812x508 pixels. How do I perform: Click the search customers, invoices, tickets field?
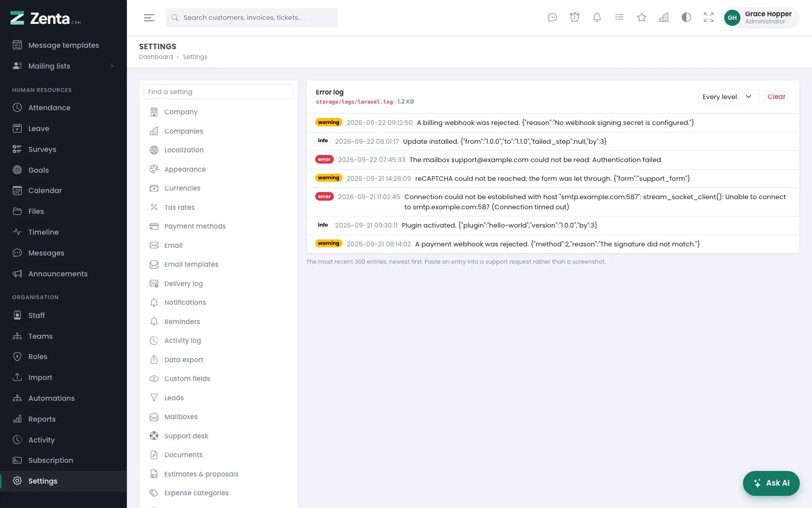tap(252, 18)
